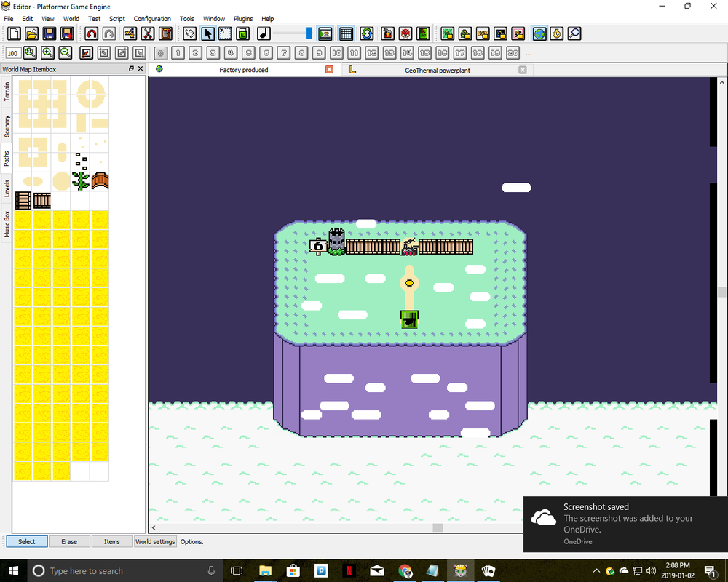Click the Erase mode button
This screenshot has height=582, width=728.
coord(69,541)
